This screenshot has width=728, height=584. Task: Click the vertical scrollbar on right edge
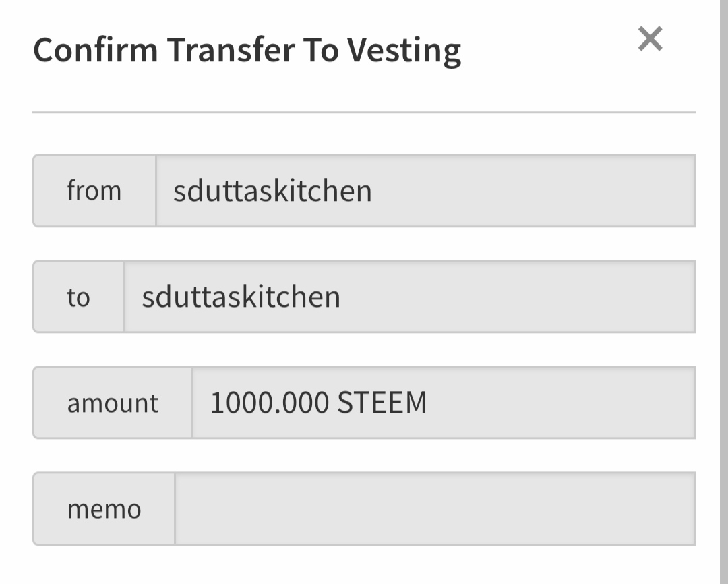point(723,292)
